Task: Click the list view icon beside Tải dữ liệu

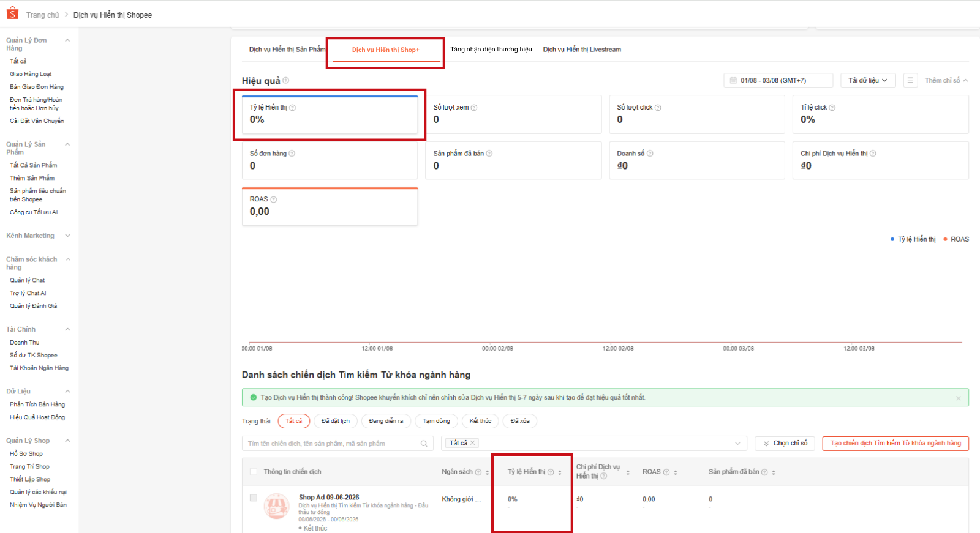Action: [910, 80]
